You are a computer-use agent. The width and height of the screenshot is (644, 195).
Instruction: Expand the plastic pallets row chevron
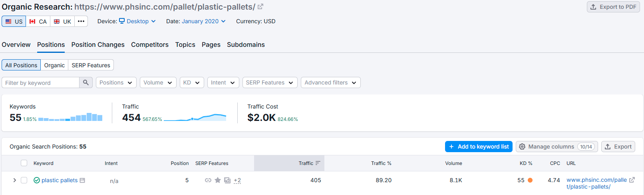pyautogui.click(x=15, y=180)
